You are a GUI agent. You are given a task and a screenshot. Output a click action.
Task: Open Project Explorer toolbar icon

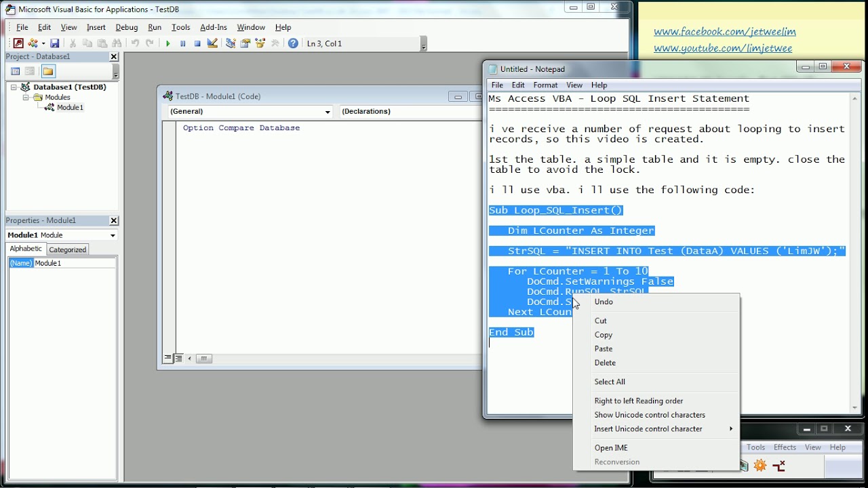click(231, 43)
